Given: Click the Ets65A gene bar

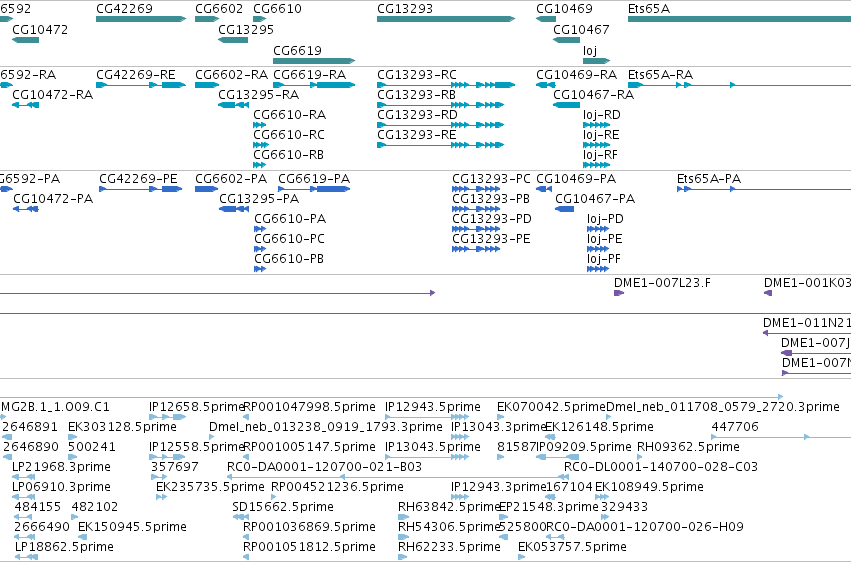Looking at the screenshot, I should (x=739, y=19).
